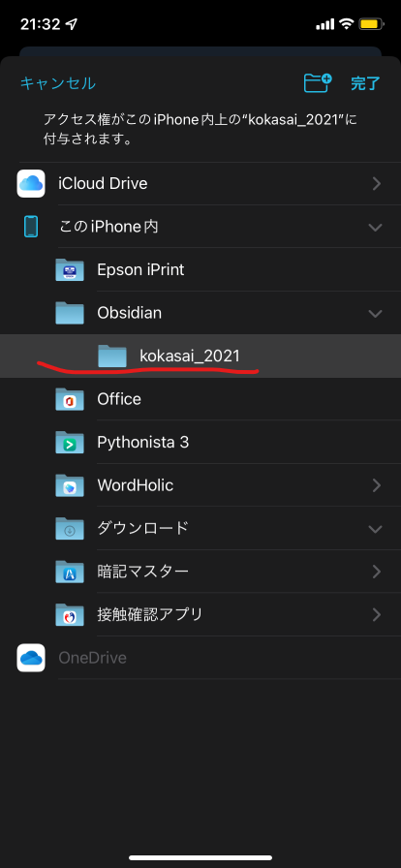Tap the Wi-Fi status icon
The height and width of the screenshot is (868, 401).
pyautogui.click(x=347, y=24)
